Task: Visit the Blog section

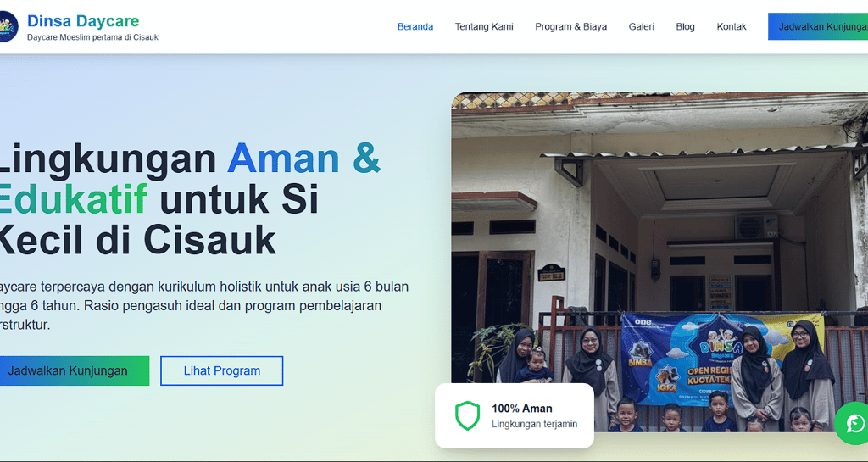Action: (685, 26)
